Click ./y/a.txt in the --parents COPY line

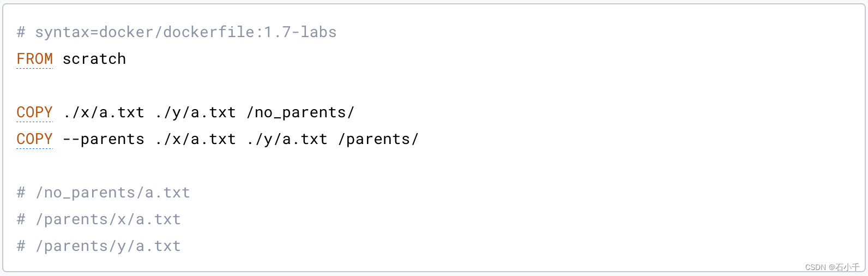coord(287,140)
